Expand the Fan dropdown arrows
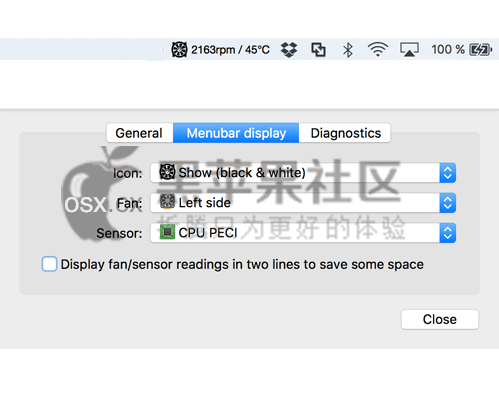Image resolution: width=499 pixels, height=393 pixels. point(448,203)
